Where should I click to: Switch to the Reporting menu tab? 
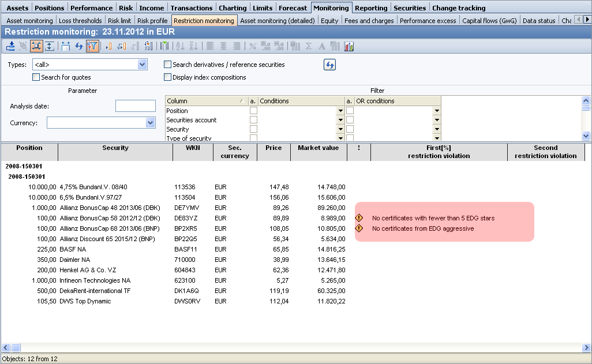(x=370, y=8)
